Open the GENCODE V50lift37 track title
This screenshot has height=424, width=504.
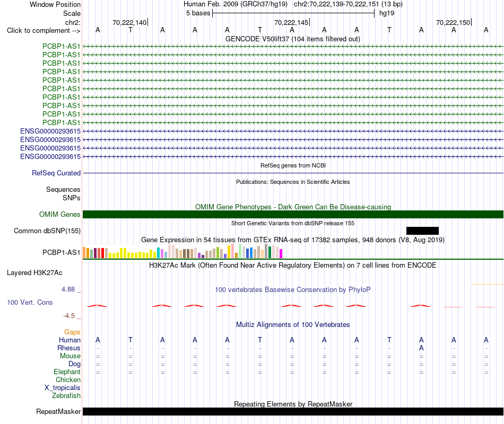[x=293, y=39]
